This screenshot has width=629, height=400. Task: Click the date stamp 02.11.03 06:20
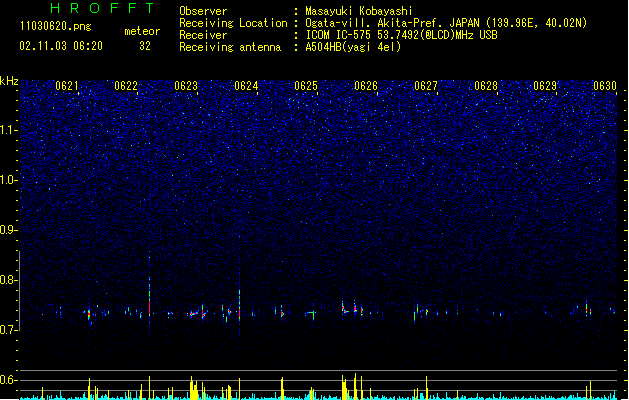point(61,46)
